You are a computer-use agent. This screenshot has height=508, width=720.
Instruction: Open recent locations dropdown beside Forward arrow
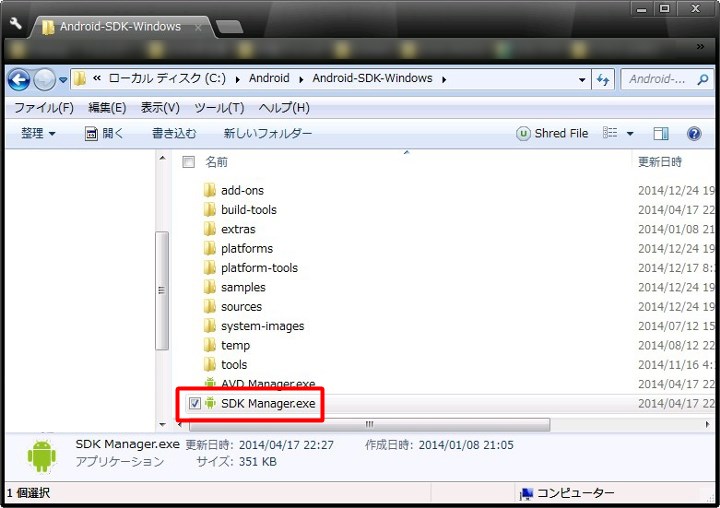[x=63, y=80]
